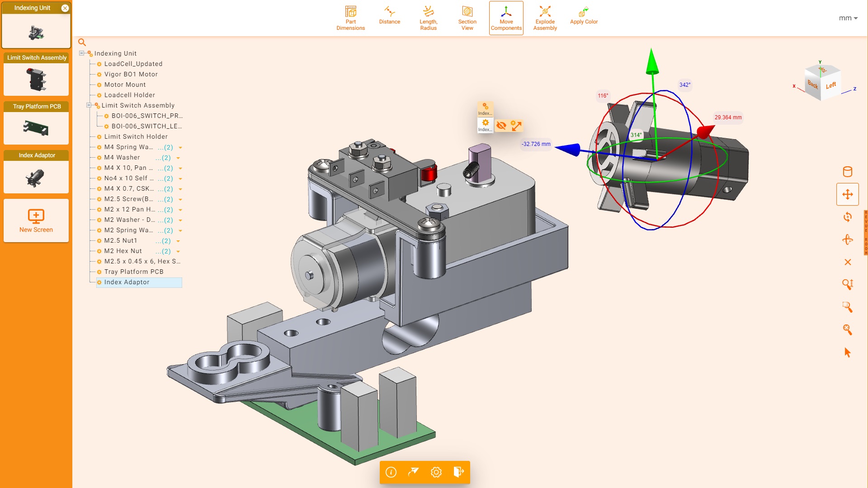This screenshot has width=868, height=488.
Task: Click the 29.364 mm translation label
Action: coord(728,117)
